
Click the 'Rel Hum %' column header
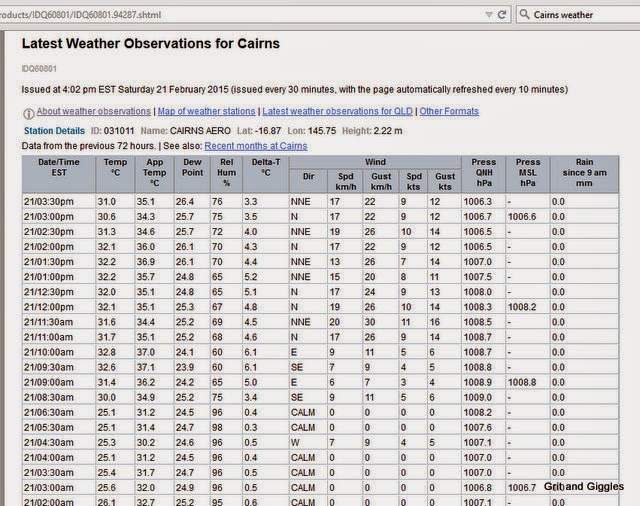tap(227, 174)
